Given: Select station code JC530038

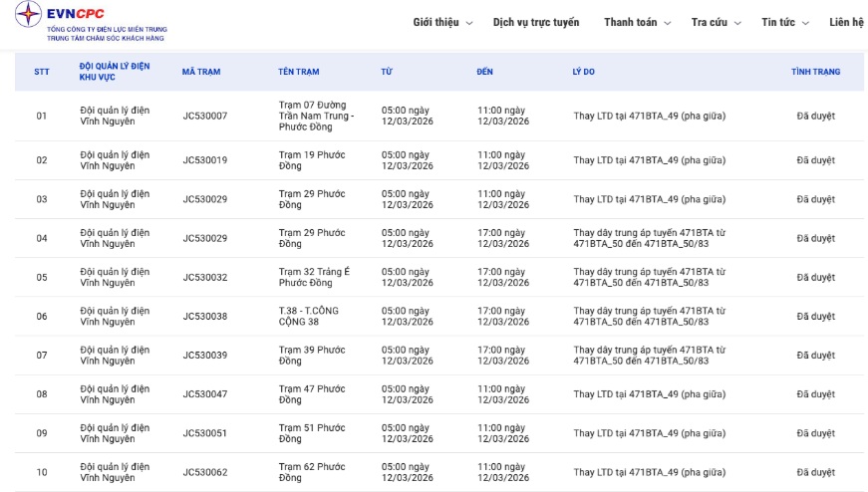Looking at the screenshot, I should [x=205, y=317].
